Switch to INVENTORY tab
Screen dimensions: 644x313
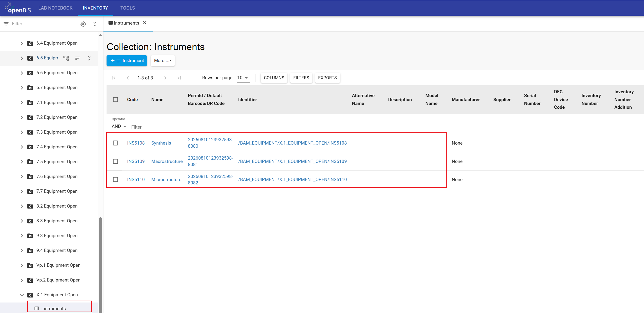[x=95, y=8]
